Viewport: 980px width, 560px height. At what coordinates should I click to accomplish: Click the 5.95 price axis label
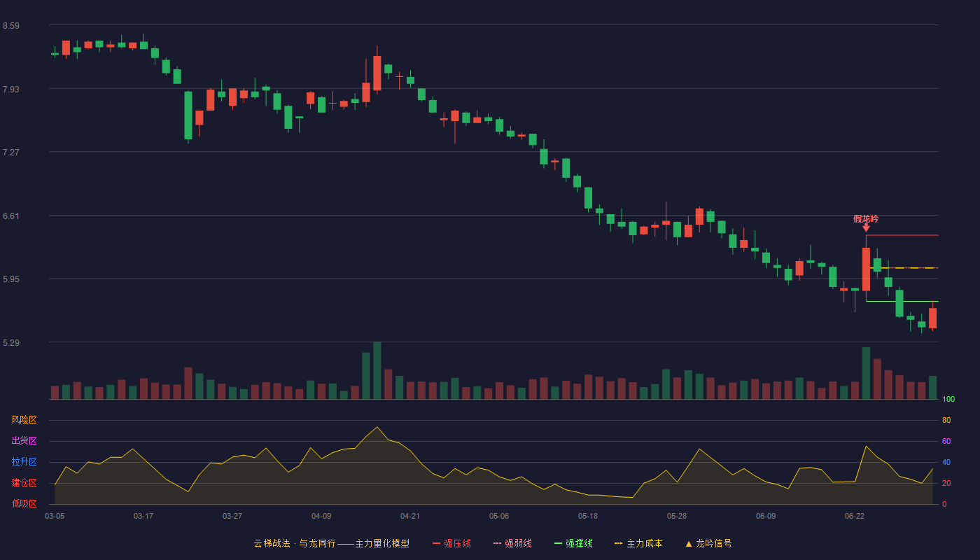[11, 279]
